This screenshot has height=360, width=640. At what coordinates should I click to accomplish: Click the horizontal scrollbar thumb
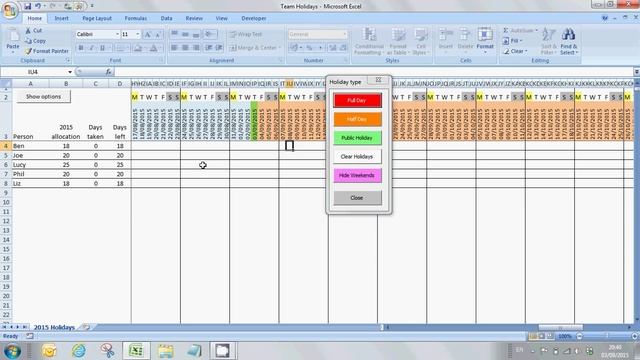click(x=560, y=327)
